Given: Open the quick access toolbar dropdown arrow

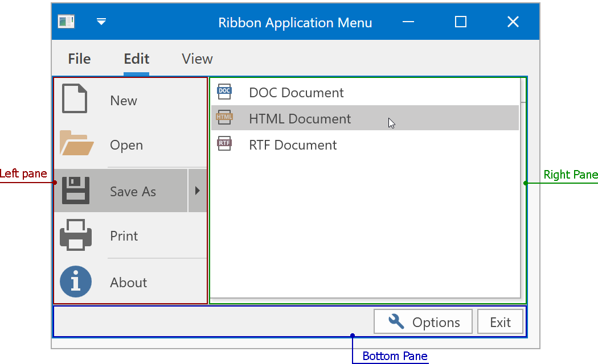Looking at the screenshot, I should click(101, 22).
